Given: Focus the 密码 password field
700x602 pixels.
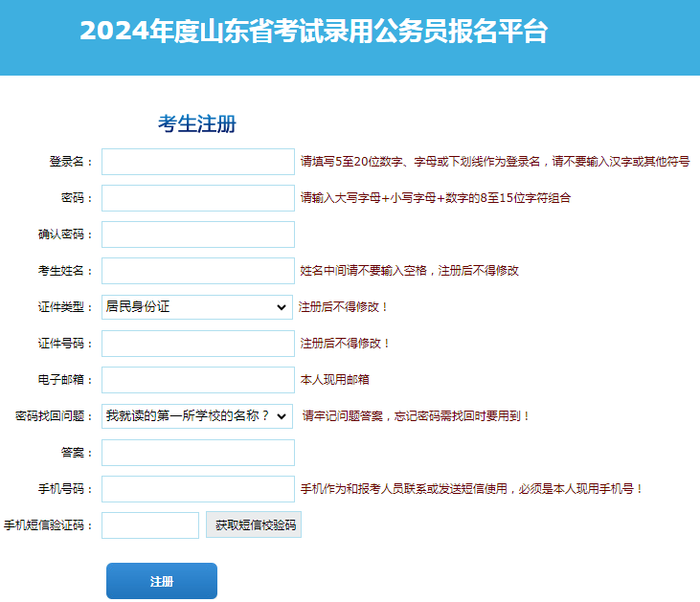Looking at the screenshot, I should click(198, 198).
